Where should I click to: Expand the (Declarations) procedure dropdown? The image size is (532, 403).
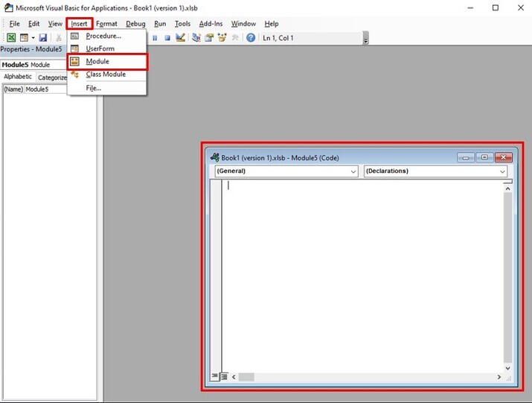[502, 171]
